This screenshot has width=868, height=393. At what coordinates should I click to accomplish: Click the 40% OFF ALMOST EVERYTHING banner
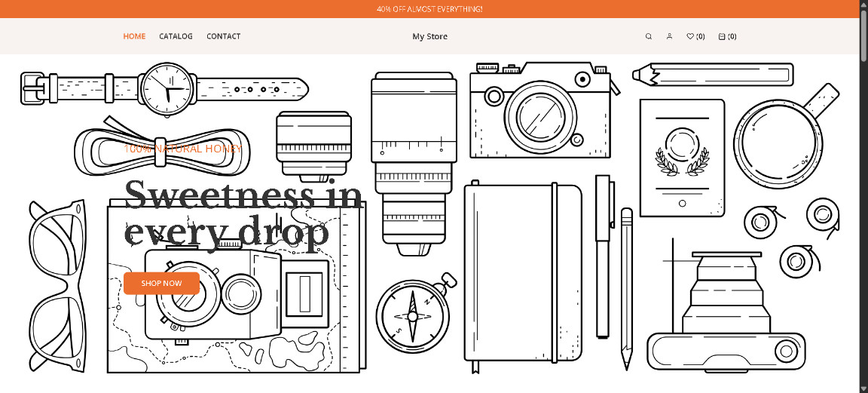tap(429, 9)
